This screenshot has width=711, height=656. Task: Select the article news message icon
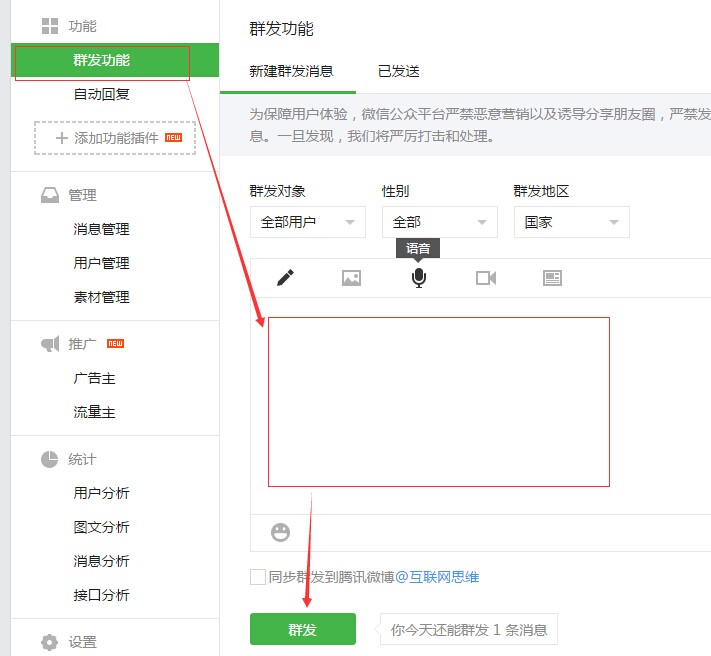coord(552,278)
